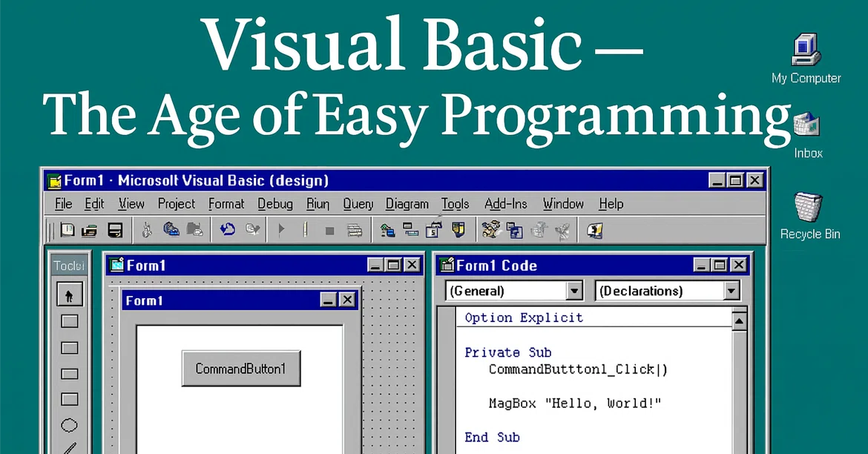Click the Form1 icon in main title bar
Viewport: 868px width, 454px height.
pyautogui.click(x=54, y=181)
